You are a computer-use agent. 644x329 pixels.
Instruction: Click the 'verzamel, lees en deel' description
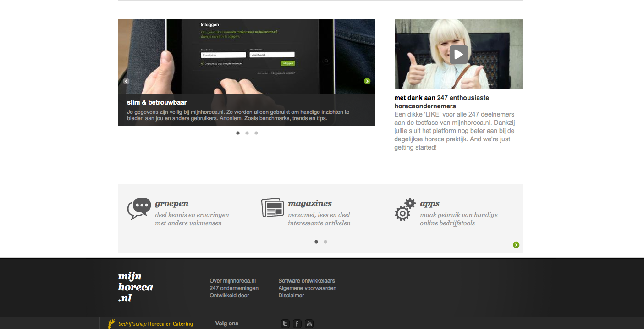(319, 219)
